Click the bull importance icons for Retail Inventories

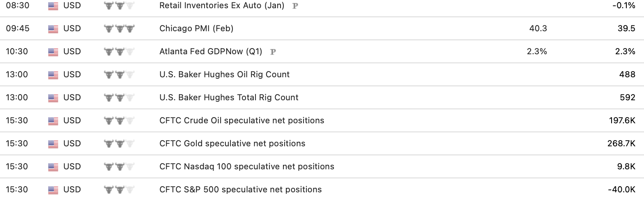[119, 6]
